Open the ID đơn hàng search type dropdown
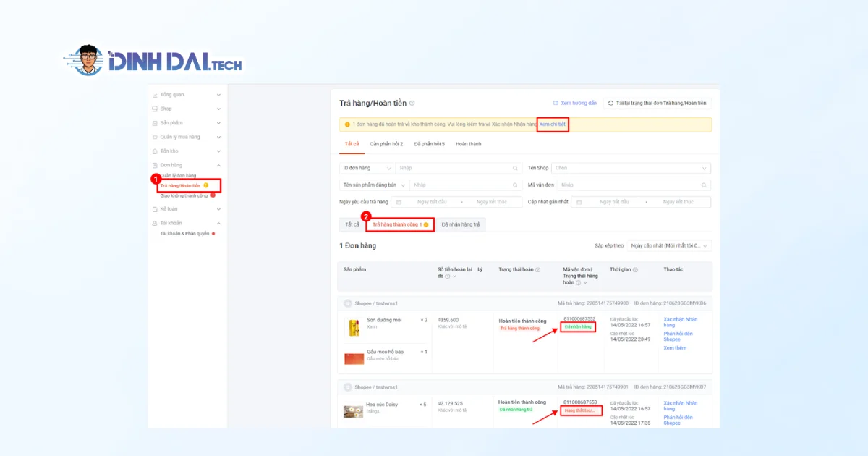Image resolution: width=868 pixels, height=456 pixels. [367, 168]
